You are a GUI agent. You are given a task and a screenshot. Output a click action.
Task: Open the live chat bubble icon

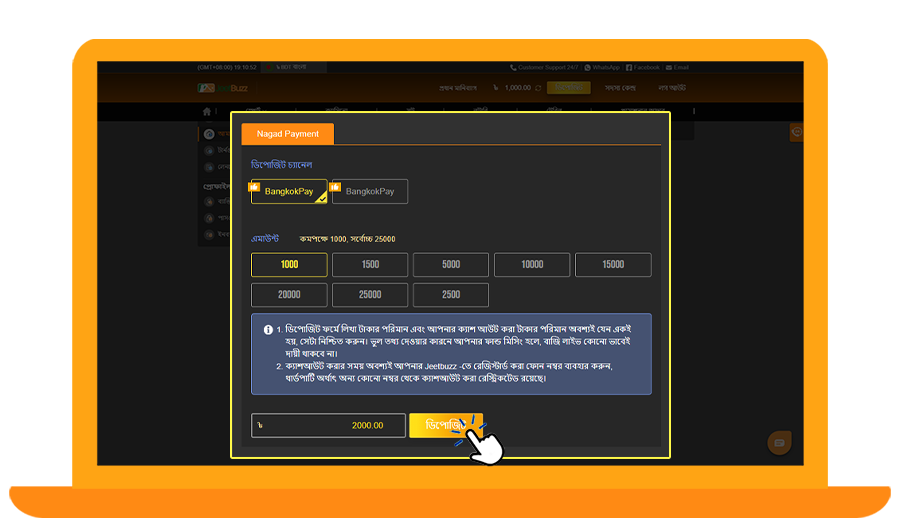(x=778, y=442)
